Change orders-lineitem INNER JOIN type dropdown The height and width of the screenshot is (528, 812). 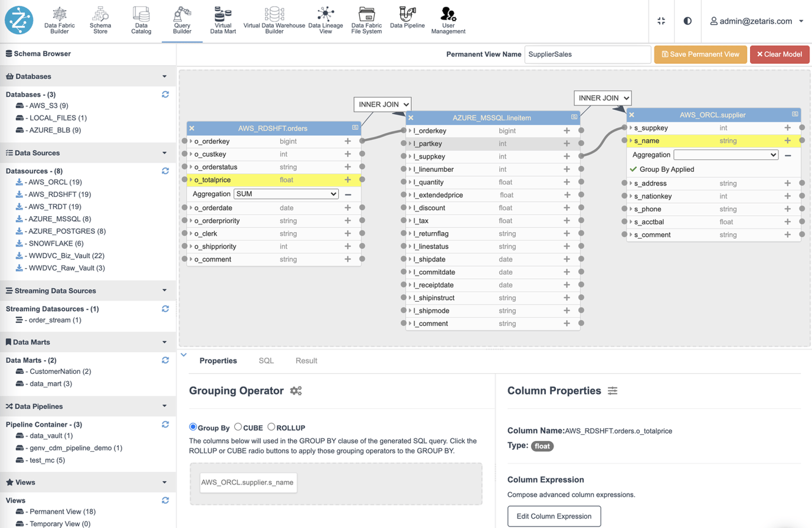(x=382, y=105)
